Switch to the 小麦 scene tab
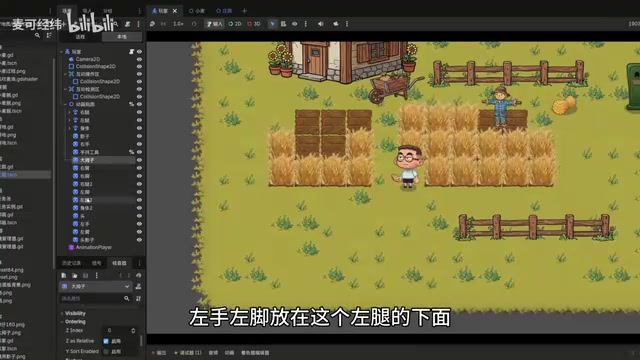This screenshot has width=640, height=360. tap(197, 11)
